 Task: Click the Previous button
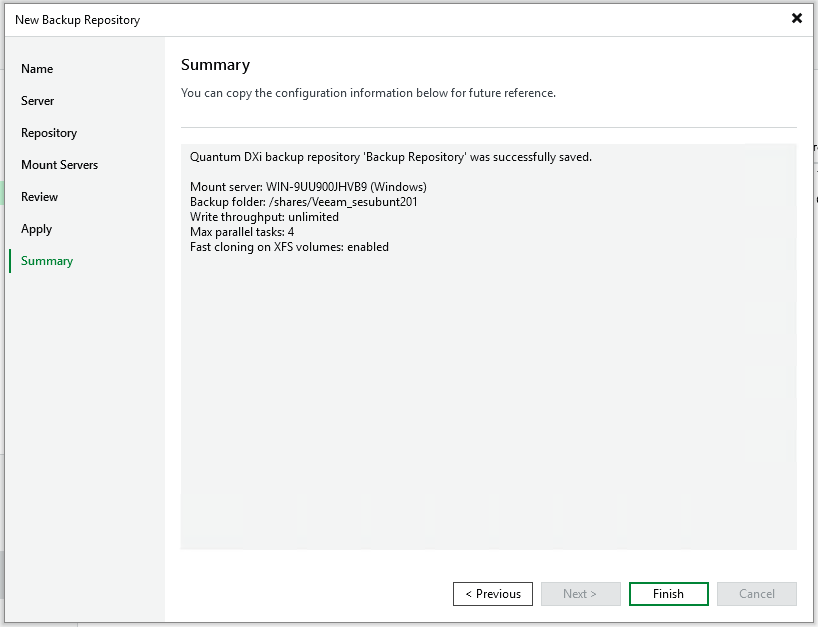pos(492,594)
